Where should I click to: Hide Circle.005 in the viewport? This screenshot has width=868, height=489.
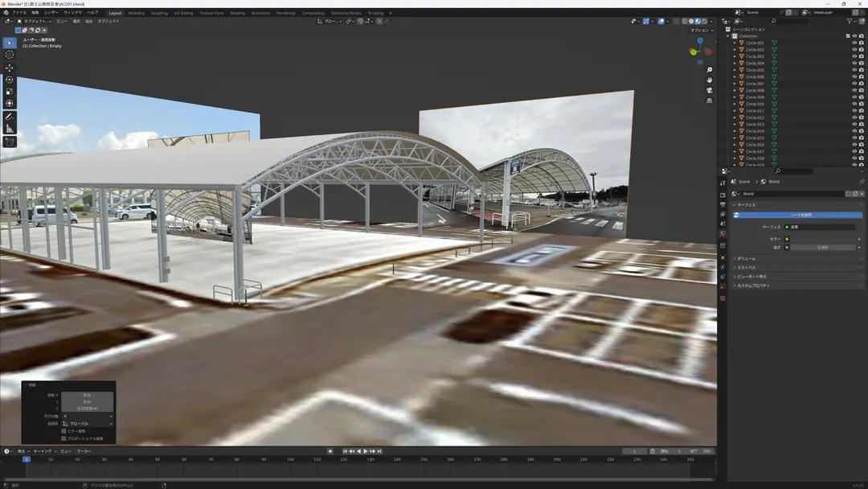point(854,70)
